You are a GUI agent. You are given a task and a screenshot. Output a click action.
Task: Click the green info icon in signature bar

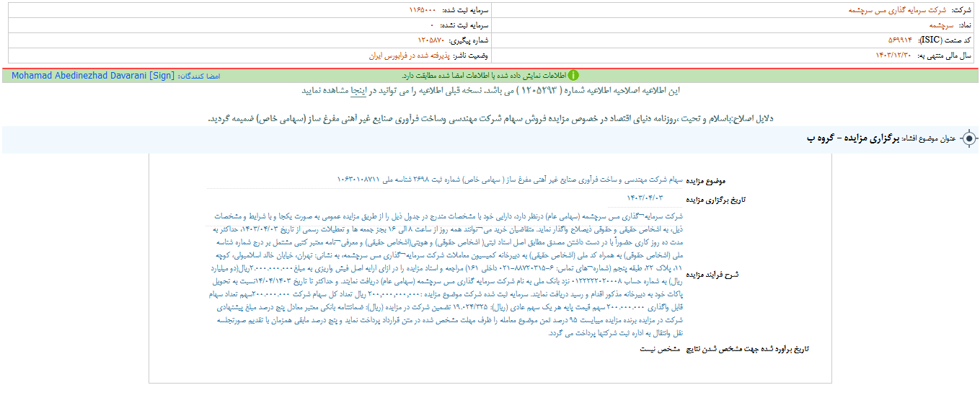click(x=573, y=75)
